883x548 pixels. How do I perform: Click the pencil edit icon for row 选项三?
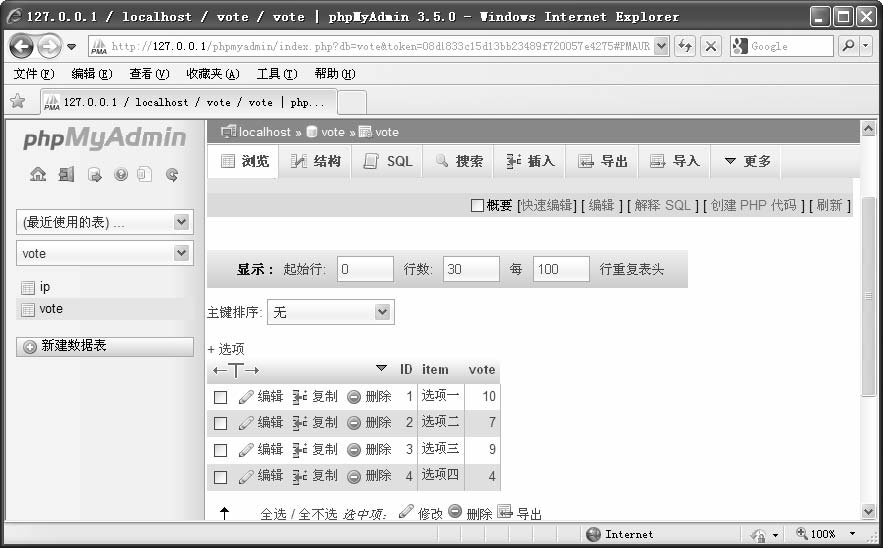[246, 449]
